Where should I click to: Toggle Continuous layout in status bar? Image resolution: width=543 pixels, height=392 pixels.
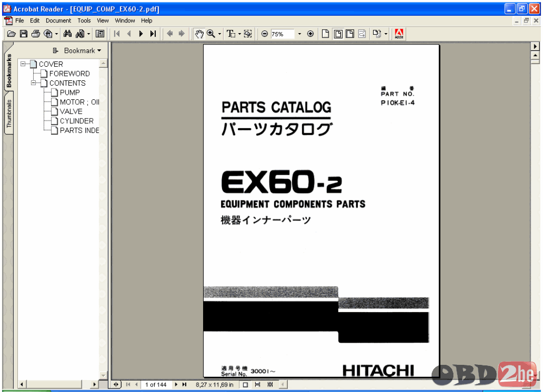(257, 384)
